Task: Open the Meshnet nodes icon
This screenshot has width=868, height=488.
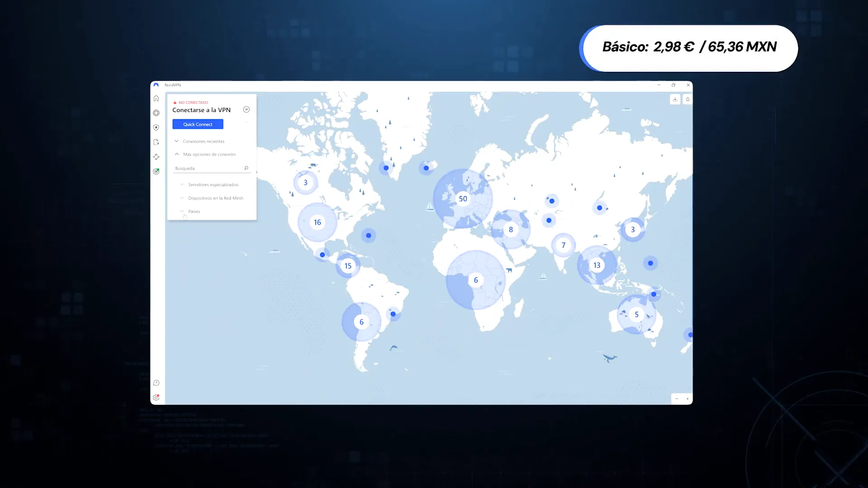Action: (x=156, y=157)
